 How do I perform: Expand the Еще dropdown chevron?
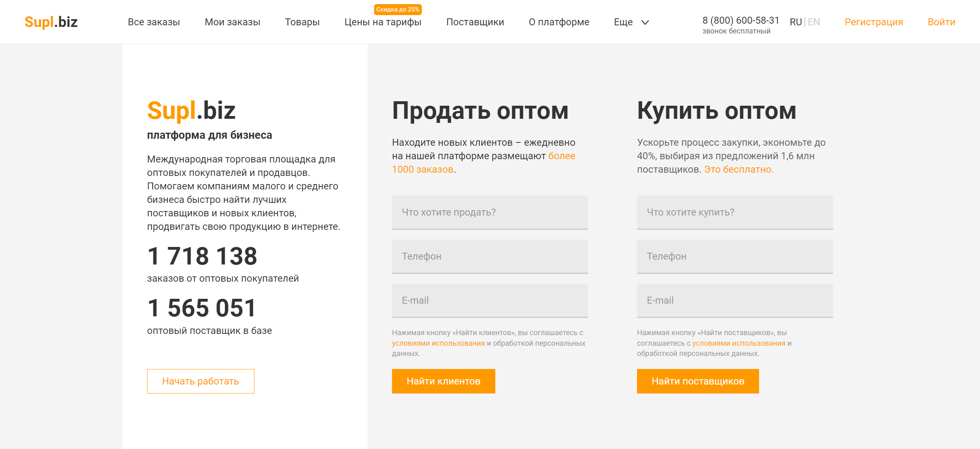tap(645, 22)
